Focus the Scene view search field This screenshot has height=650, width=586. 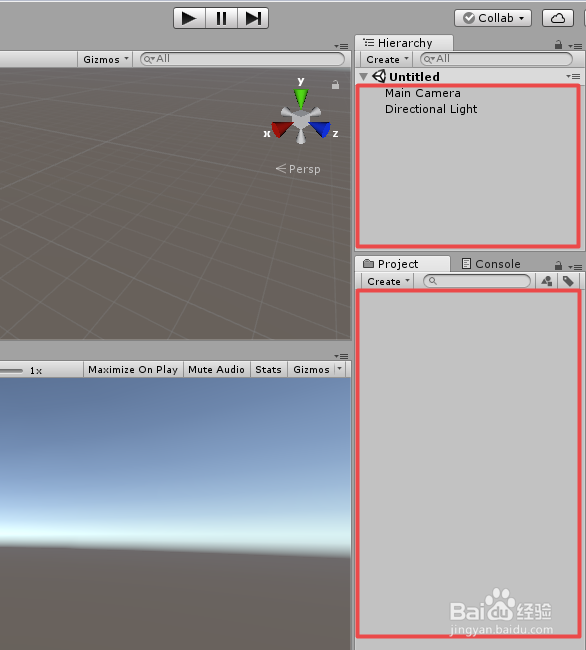tap(242, 59)
